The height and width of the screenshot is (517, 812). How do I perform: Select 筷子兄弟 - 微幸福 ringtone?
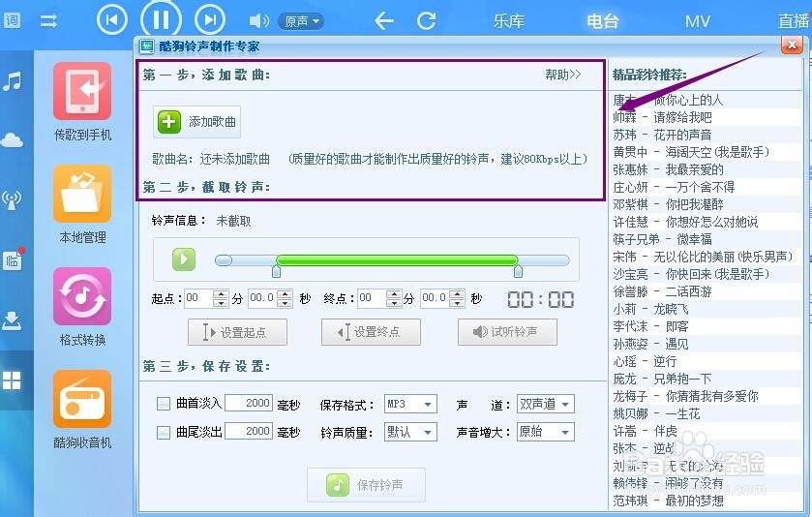click(x=662, y=239)
